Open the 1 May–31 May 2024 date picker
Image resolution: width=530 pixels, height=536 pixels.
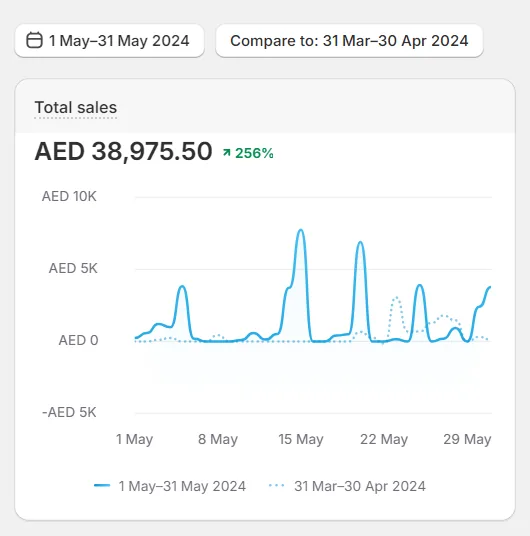coord(109,41)
